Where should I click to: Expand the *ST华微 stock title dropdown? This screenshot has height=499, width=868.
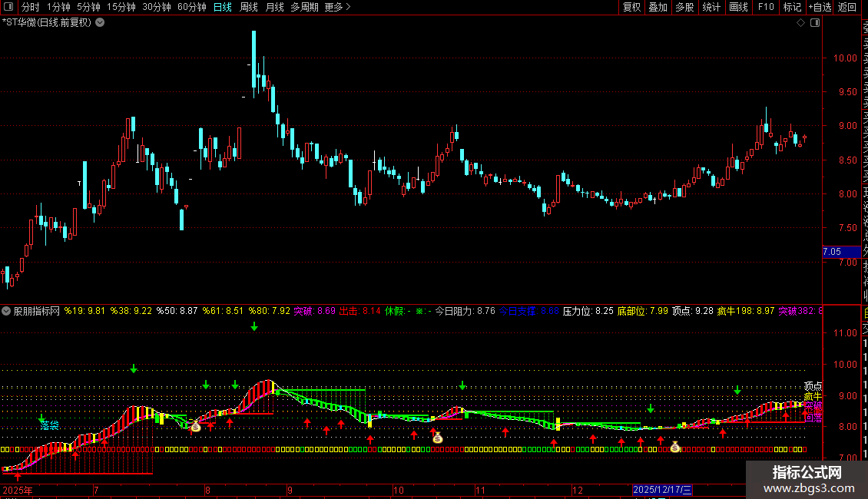[x=100, y=23]
